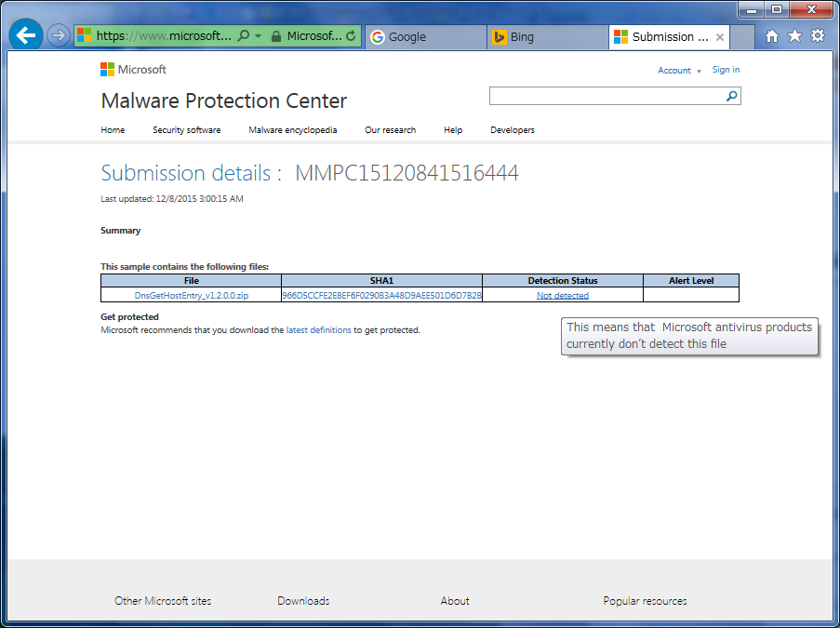Switch to the Bing tab

click(548, 36)
